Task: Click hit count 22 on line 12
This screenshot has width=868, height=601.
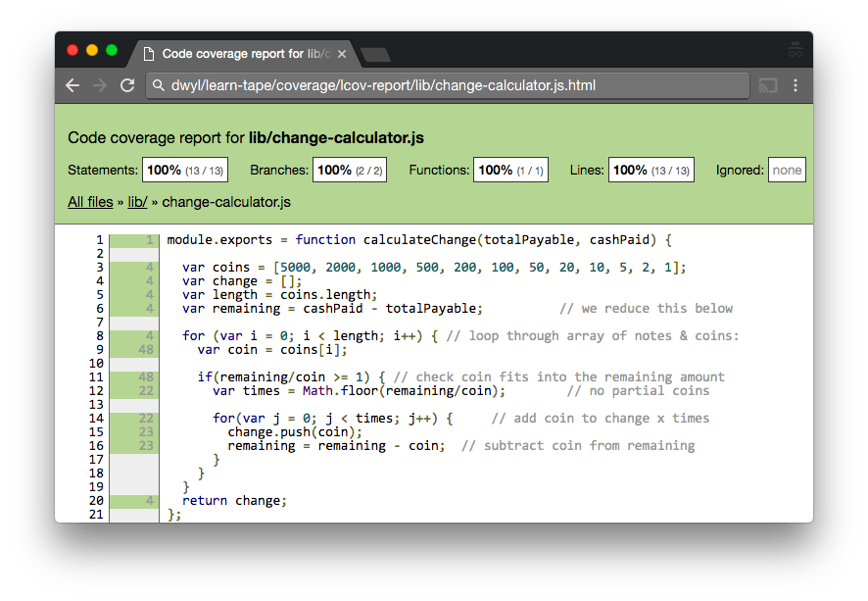Action: tap(146, 391)
